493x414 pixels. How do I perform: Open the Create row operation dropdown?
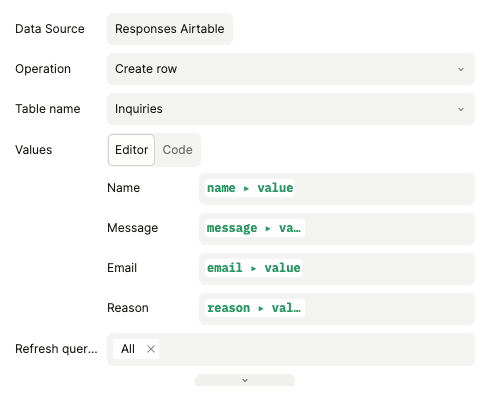291,69
